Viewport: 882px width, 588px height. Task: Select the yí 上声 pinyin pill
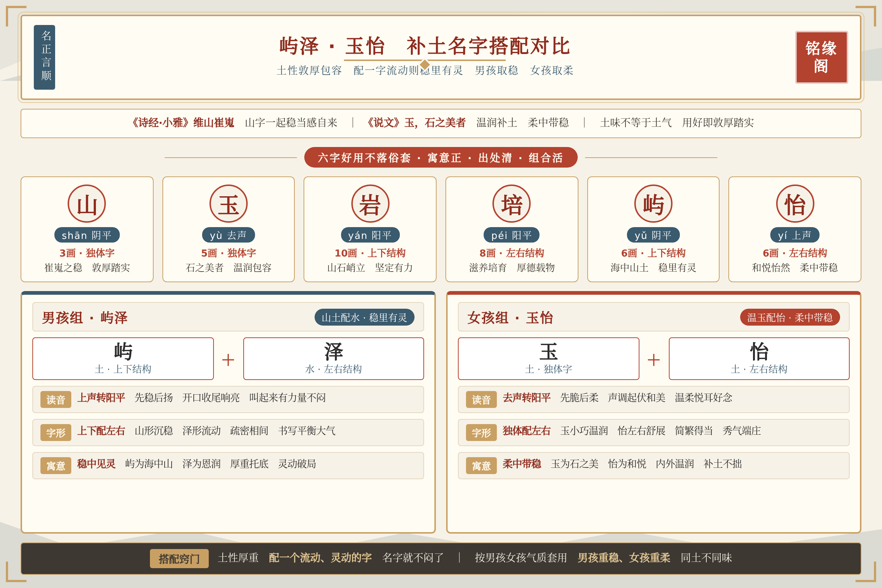(795, 235)
